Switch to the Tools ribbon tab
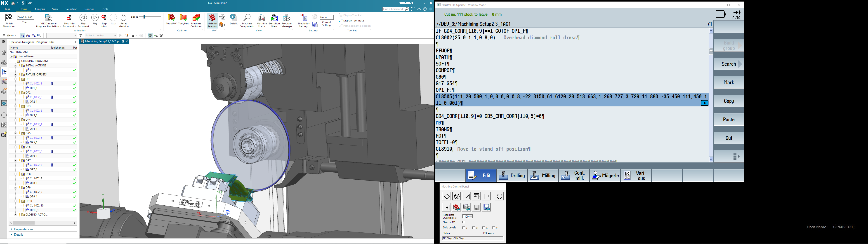Viewport: 868px width, 244px height. pyautogui.click(x=105, y=9)
